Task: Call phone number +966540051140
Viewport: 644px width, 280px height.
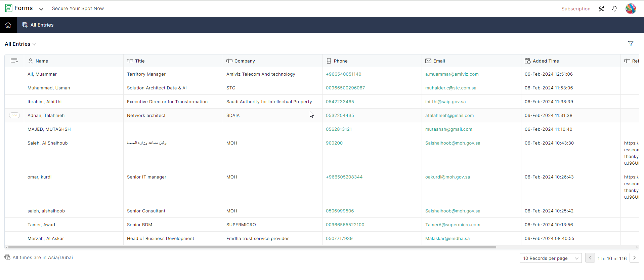Action: click(343, 74)
